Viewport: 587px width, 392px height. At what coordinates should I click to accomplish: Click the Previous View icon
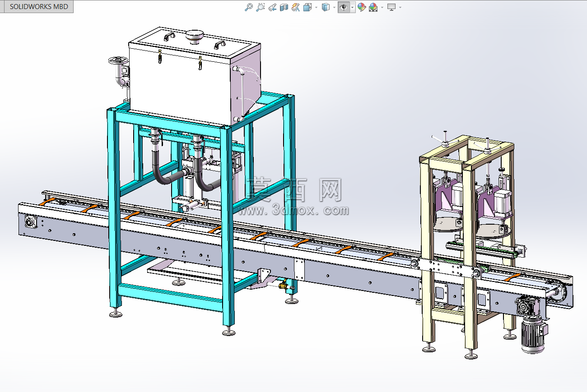click(x=272, y=7)
